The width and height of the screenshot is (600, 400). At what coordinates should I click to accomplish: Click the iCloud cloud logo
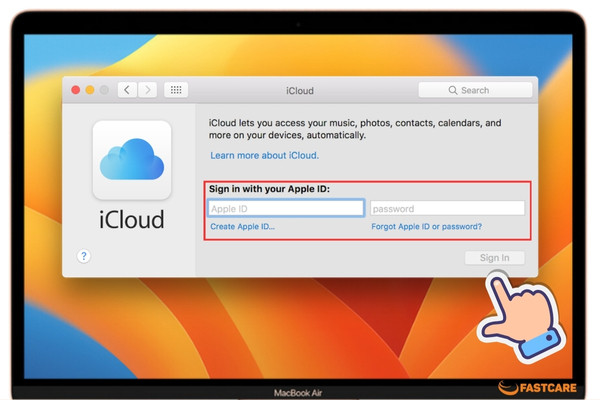[132, 160]
